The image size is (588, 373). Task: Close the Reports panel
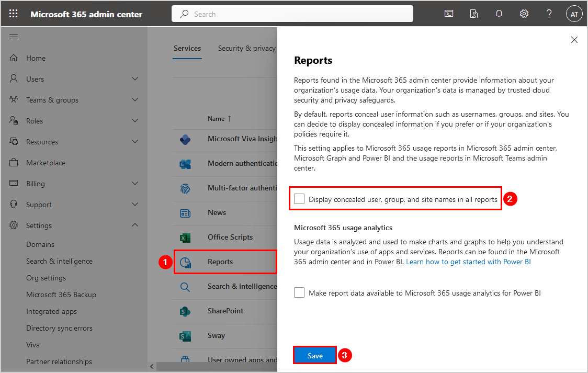tap(574, 40)
